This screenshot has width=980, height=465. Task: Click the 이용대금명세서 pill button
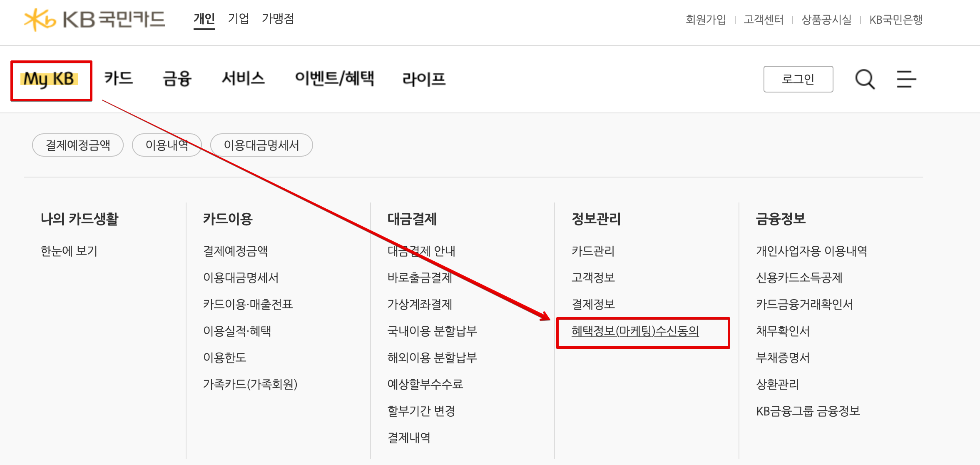[x=261, y=145]
